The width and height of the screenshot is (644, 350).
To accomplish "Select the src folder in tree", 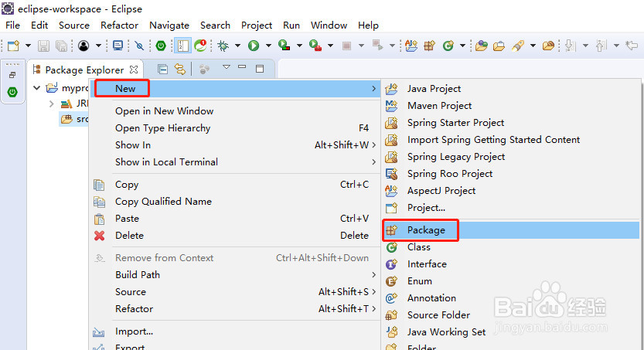I will point(74,119).
